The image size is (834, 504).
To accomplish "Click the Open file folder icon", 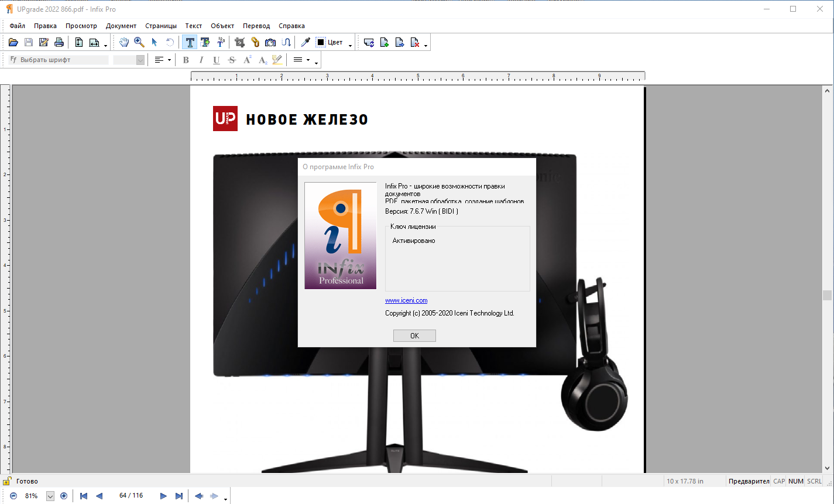I will 13,42.
